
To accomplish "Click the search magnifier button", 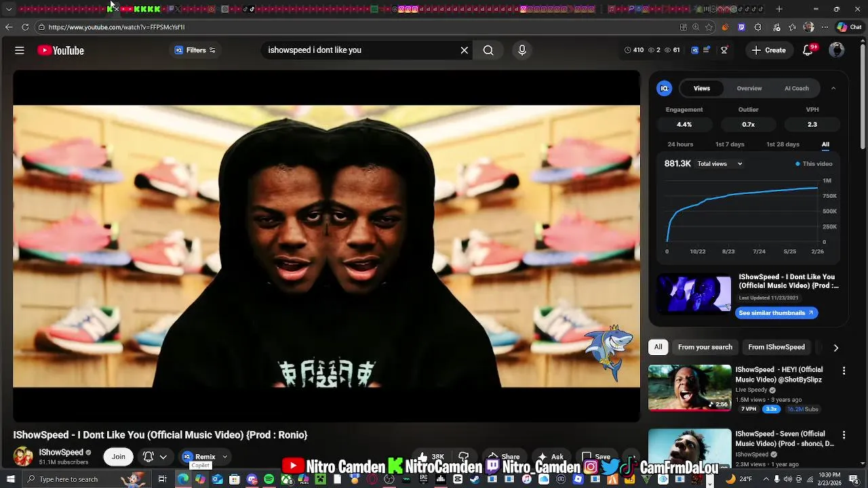I will tap(488, 50).
